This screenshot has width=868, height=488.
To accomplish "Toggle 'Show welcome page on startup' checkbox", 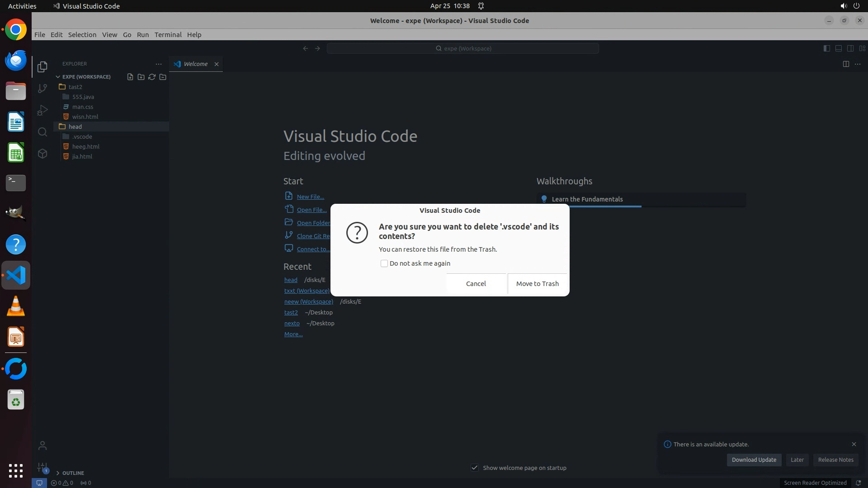I will pyautogui.click(x=475, y=468).
